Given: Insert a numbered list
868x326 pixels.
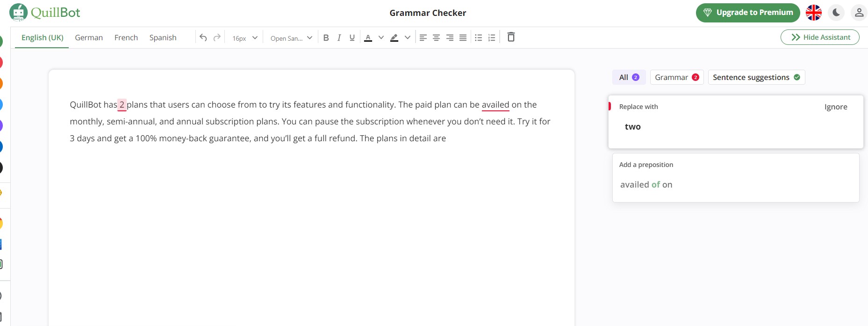Looking at the screenshot, I should tap(491, 37).
